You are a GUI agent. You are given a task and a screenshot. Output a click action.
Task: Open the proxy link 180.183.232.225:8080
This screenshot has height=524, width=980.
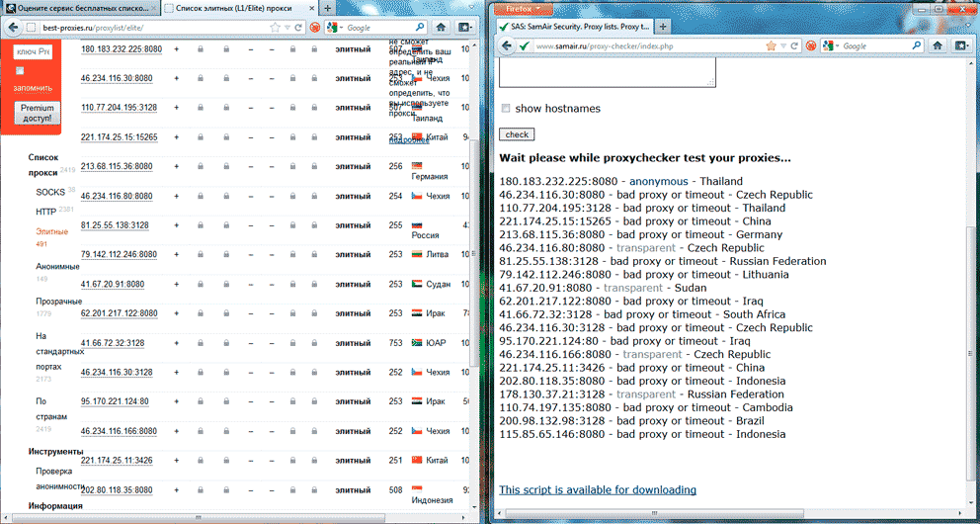click(122, 48)
